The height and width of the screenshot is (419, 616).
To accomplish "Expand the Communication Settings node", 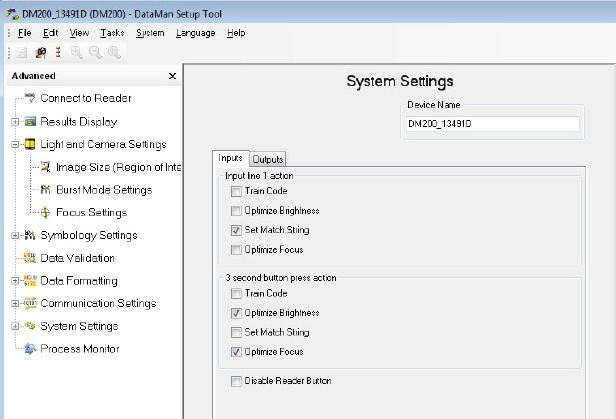I will 15,303.
